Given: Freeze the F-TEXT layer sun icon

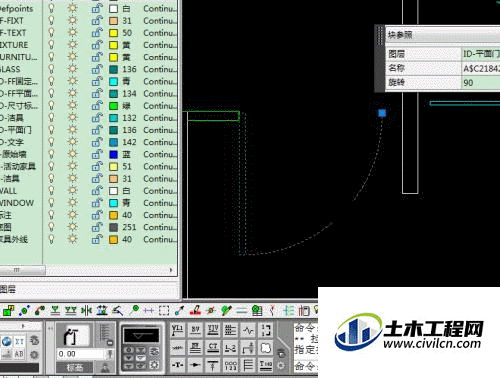Looking at the screenshot, I should click(x=72, y=33).
